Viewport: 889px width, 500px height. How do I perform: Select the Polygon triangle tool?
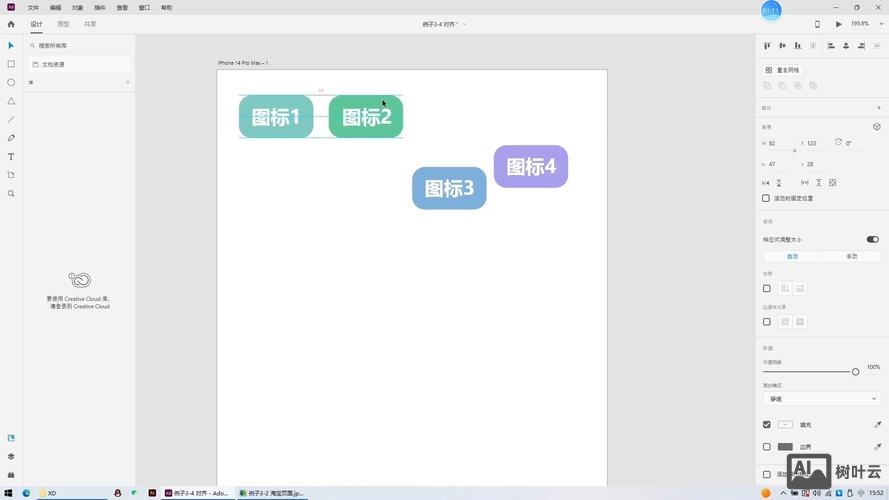point(11,101)
